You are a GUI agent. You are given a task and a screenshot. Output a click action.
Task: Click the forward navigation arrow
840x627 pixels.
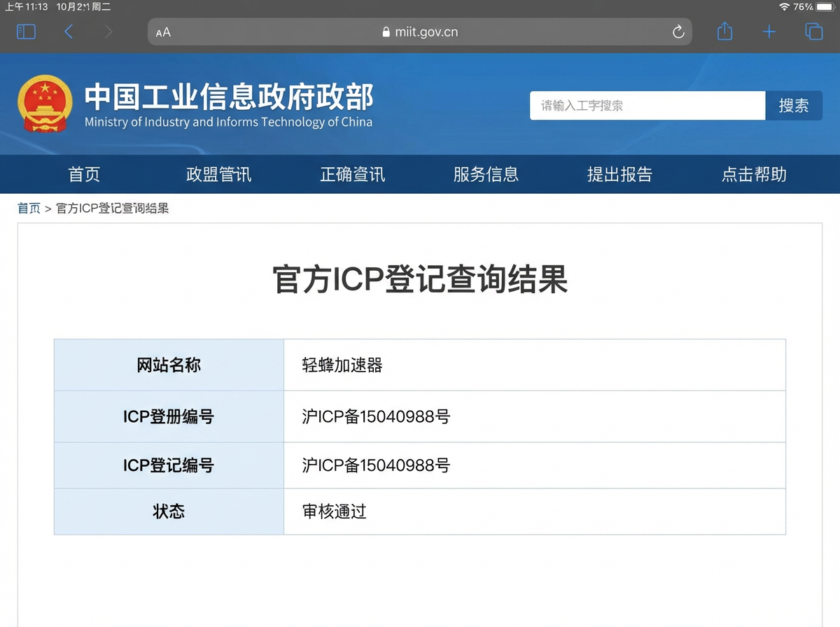109,31
